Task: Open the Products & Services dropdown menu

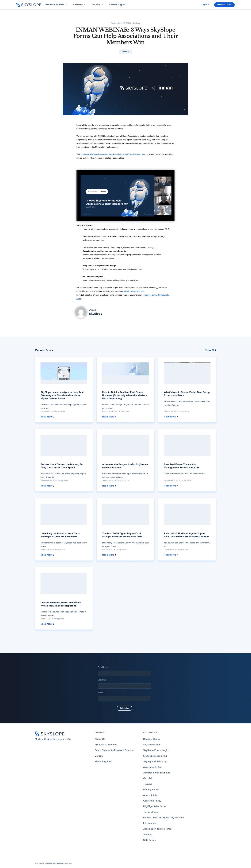Action: click(x=56, y=5)
